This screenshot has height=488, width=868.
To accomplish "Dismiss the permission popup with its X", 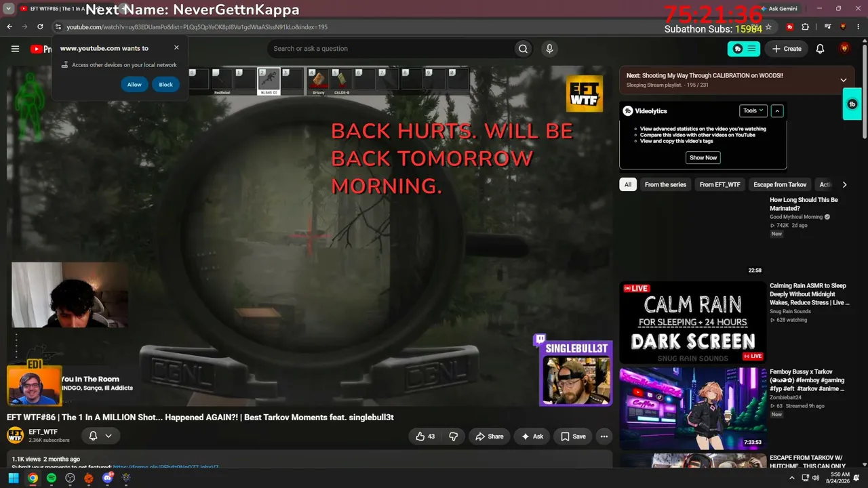I will tap(176, 47).
